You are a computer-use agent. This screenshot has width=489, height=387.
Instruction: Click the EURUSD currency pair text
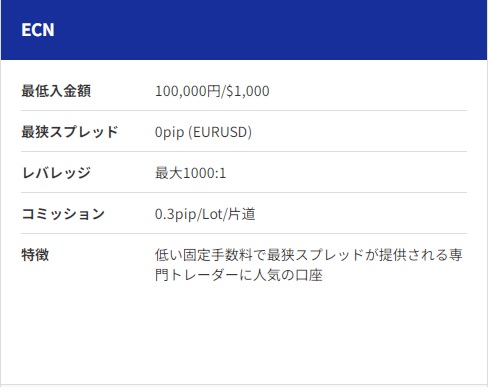(220, 132)
